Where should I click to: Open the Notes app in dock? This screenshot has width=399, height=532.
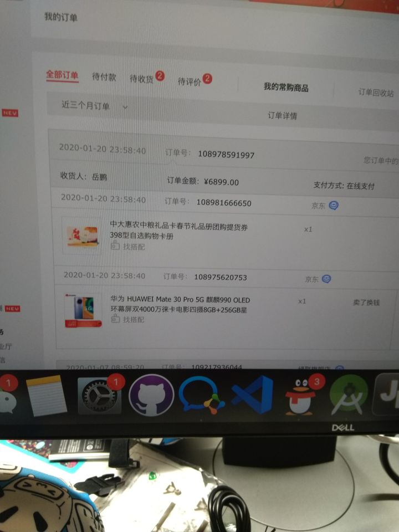click(46, 395)
